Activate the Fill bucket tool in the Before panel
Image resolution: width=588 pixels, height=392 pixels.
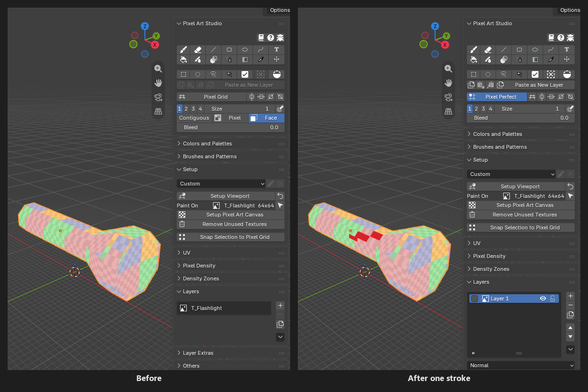coord(183,60)
